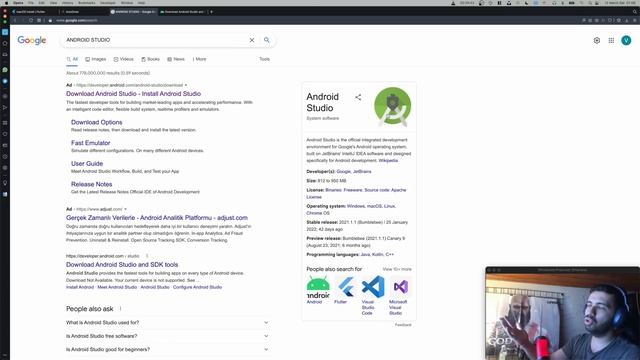Expand 'Is Android Studio good for beginners?'
Image resolution: width=640 pixels, height=360 pixels.
tap(168, 349)
